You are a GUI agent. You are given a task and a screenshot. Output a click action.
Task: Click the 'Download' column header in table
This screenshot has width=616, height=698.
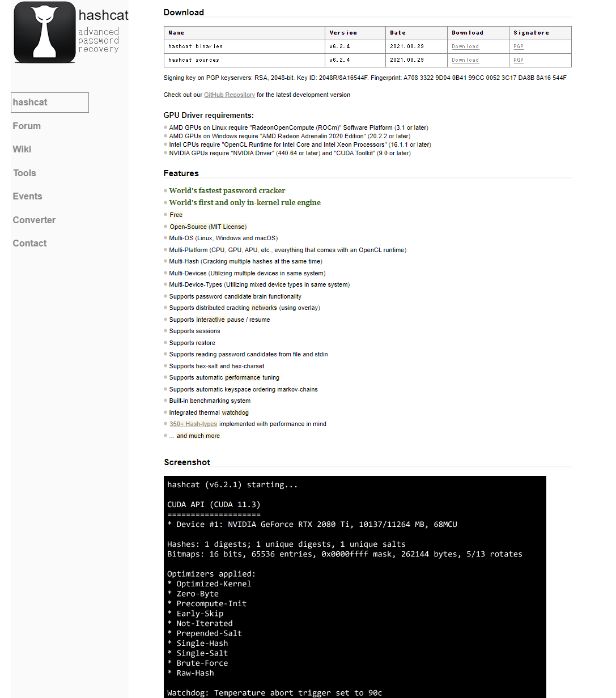478,33
